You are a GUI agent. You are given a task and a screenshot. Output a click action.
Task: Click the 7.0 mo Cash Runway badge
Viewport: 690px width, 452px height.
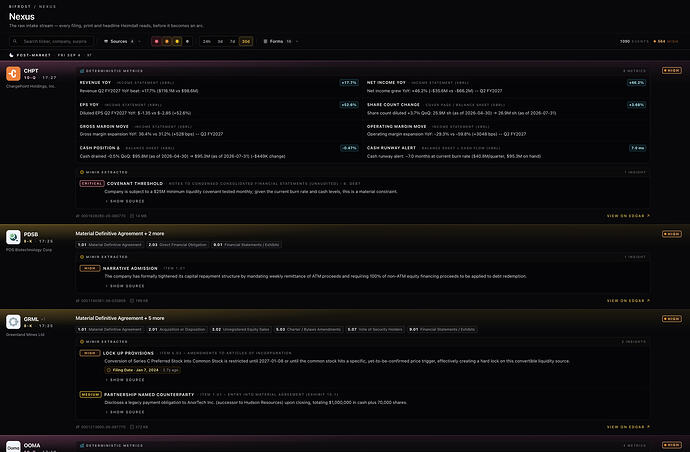point(638,148)
